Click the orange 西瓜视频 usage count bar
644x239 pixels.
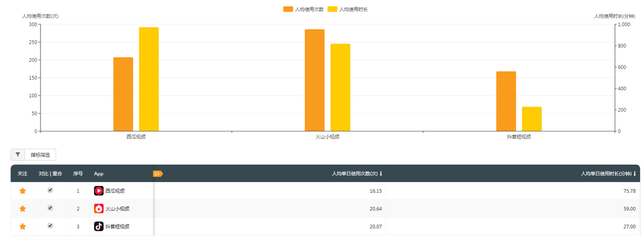[x=123, y=94]
